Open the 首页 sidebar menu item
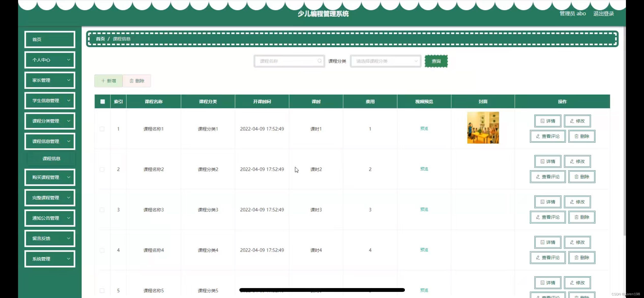 click(50, 39)
